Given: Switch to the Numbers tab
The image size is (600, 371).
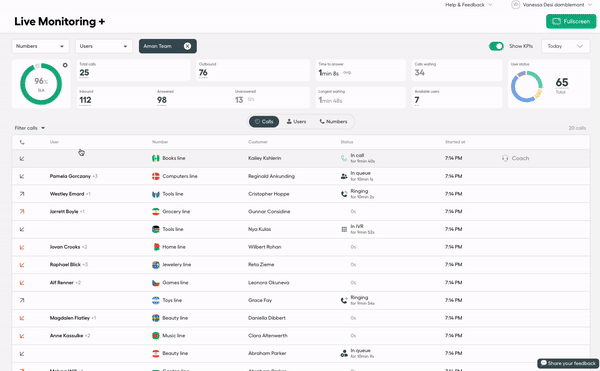Looking at the screenshot, I should tap(333, 122).
